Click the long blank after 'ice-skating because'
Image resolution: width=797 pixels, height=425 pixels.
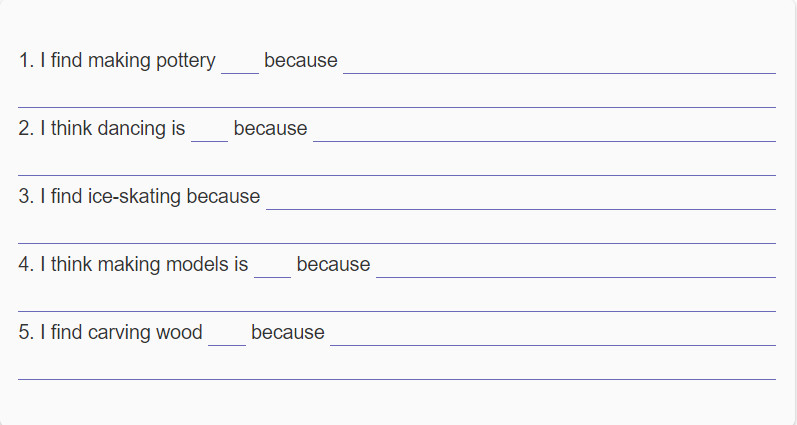pos(521,200)
